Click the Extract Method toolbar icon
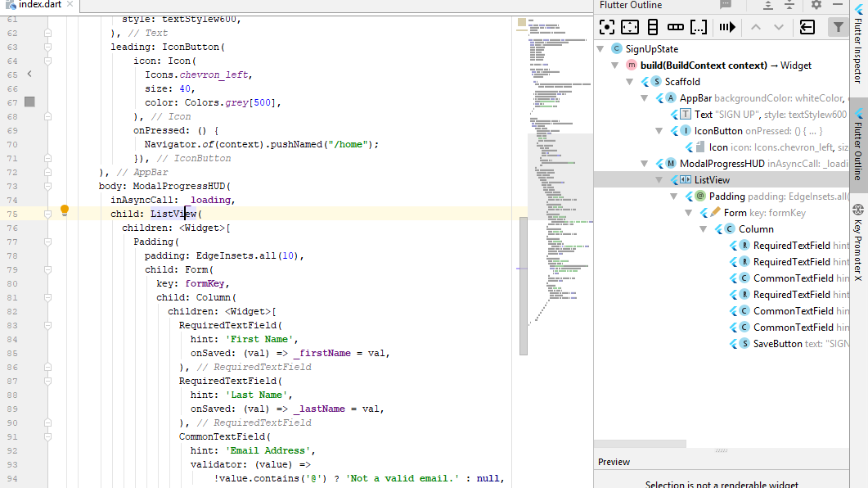Image resolution: width=868 pixels, height=488 pixels. 726,27
